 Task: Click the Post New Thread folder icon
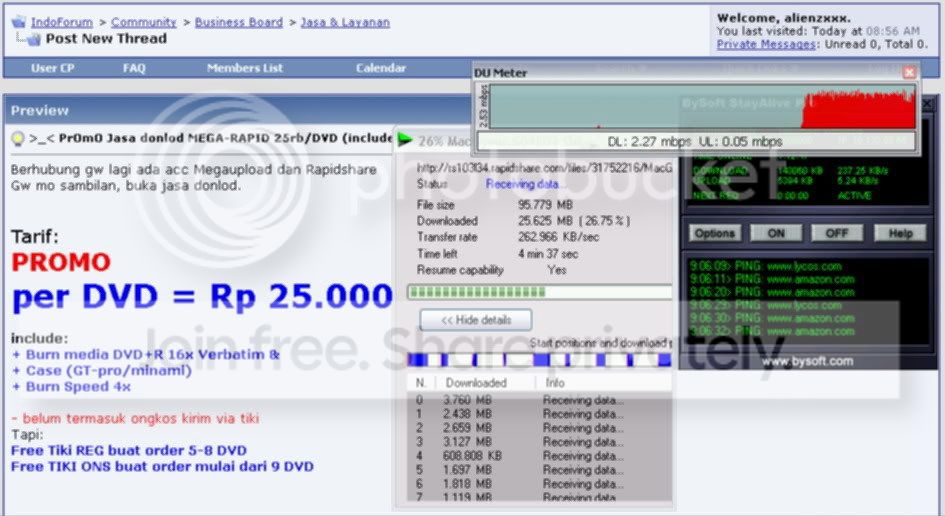[x=34, y=39]
